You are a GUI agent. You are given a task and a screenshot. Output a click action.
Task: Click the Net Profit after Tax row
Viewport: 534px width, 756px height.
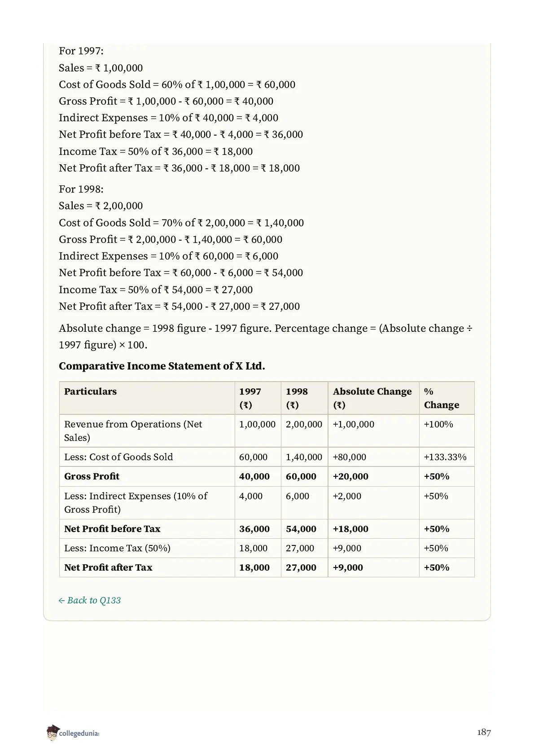pyautogui.click(x=267, y=567)
